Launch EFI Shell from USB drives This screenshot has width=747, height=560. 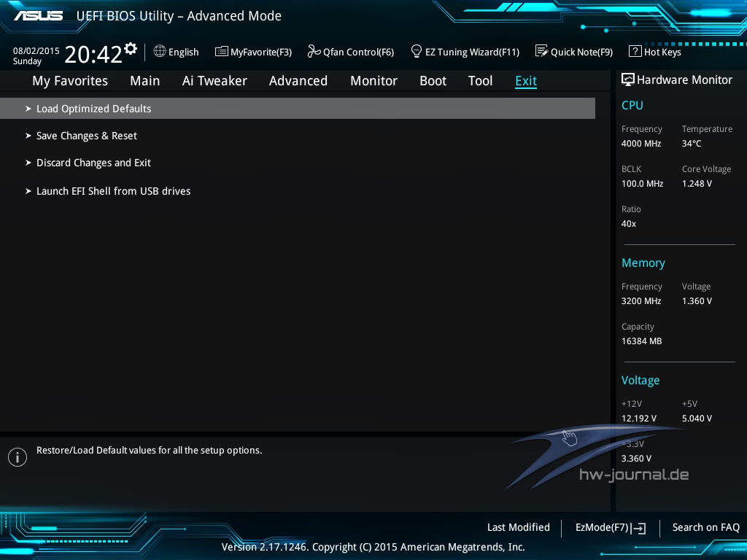113,191
